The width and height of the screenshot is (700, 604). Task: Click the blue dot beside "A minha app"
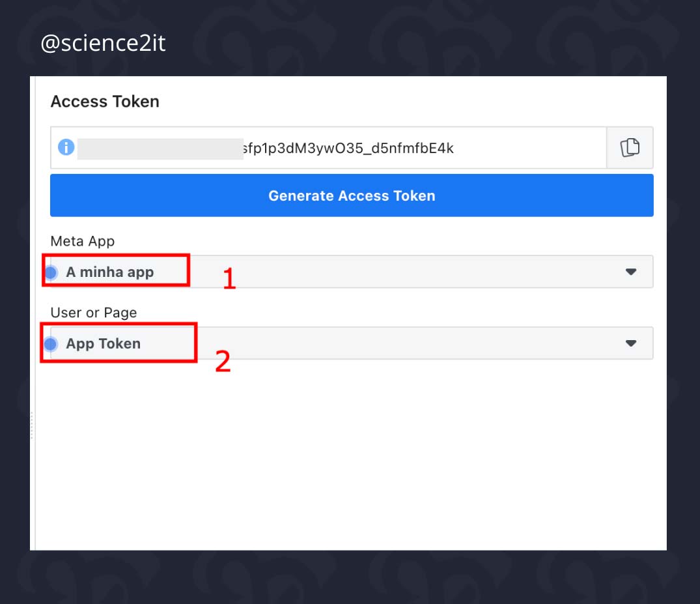coord(51,272)
